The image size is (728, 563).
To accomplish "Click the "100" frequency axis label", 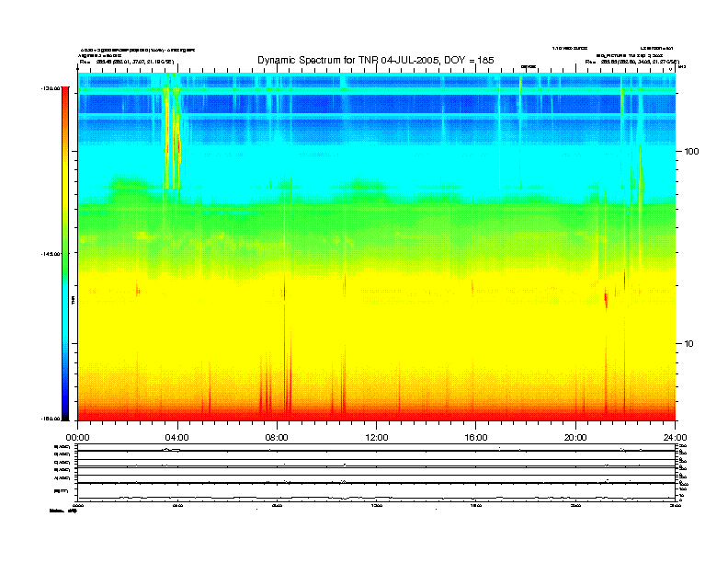I will 691,152.
